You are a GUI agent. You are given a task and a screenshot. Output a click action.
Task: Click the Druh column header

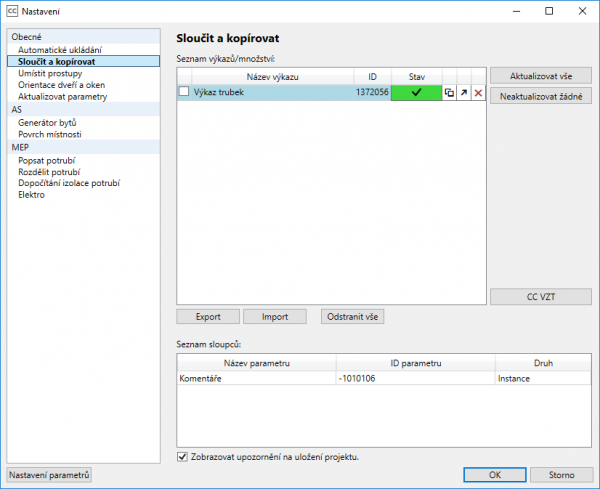543,363
